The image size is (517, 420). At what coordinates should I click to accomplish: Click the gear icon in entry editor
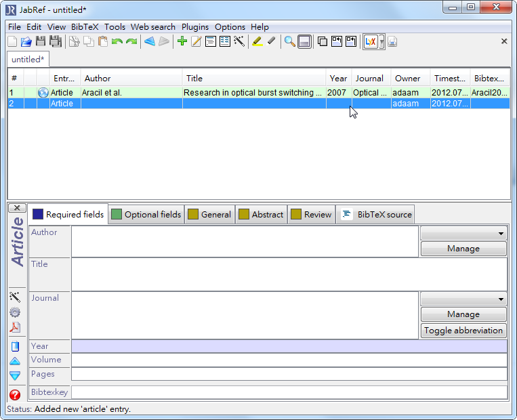coord(15,312)
